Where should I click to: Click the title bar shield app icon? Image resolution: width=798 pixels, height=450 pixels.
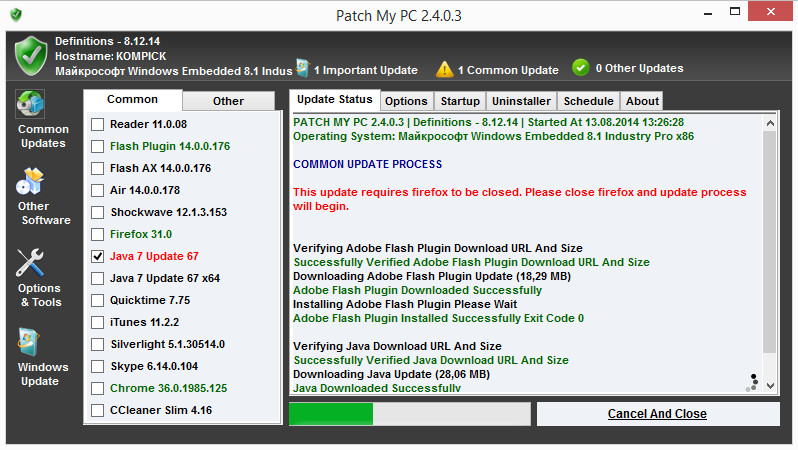point(16,15)
